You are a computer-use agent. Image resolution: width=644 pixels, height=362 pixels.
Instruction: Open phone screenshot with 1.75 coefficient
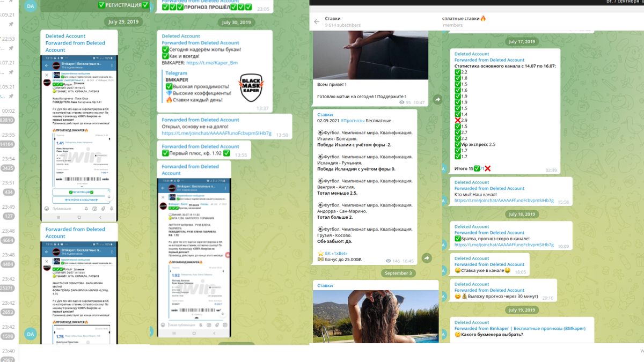79,292
